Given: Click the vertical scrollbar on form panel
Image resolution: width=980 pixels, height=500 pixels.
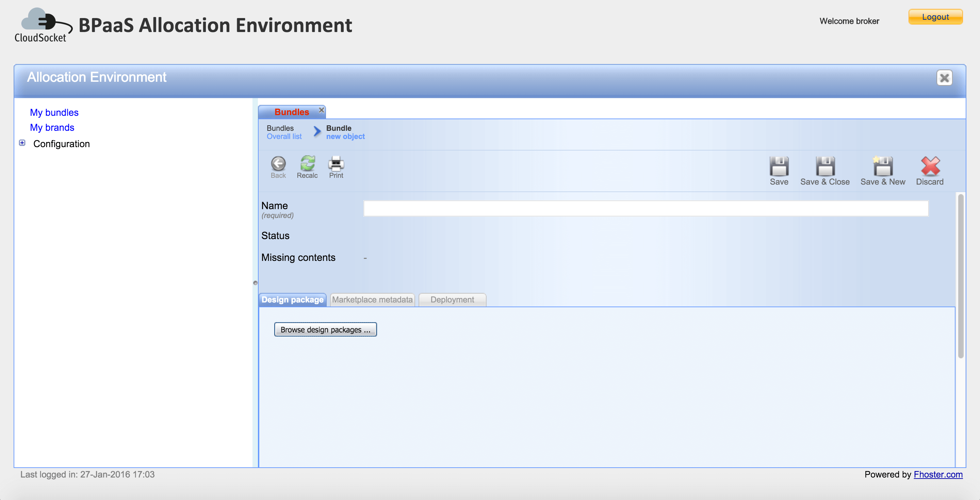Looking at the screenshot, I should tap(961, 276).
